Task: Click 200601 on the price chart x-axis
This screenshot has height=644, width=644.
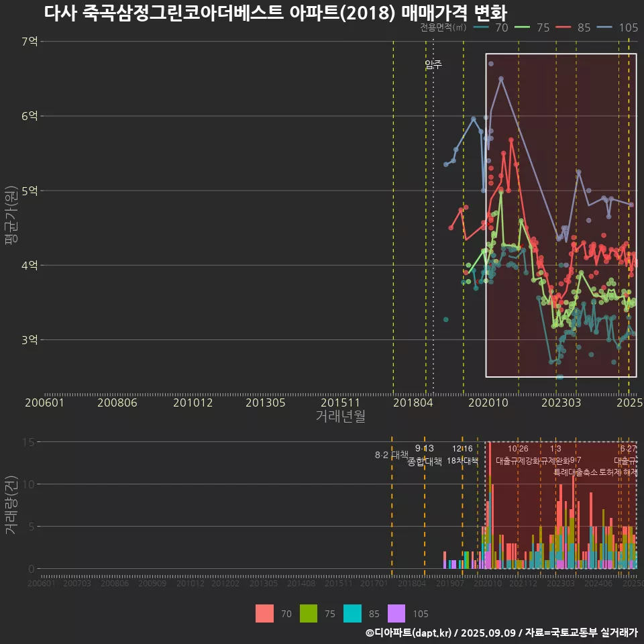Action: pyautogui.click(x=44, y=402)
